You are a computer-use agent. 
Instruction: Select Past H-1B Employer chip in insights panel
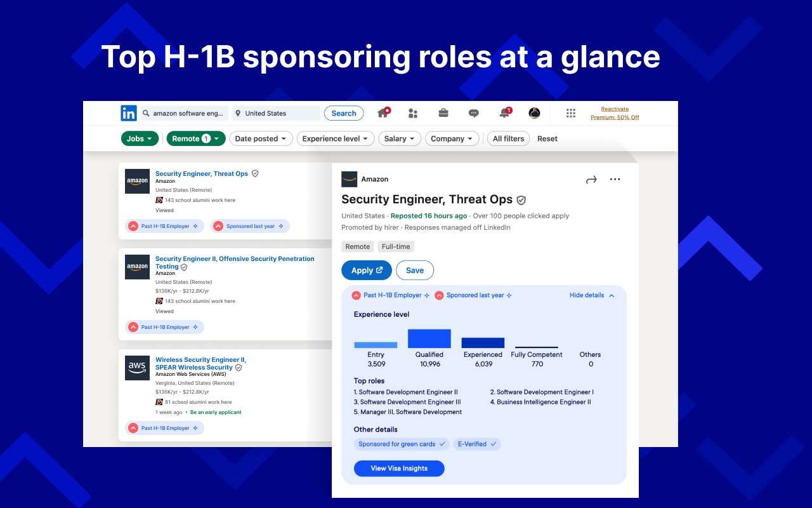coord(392,295)
